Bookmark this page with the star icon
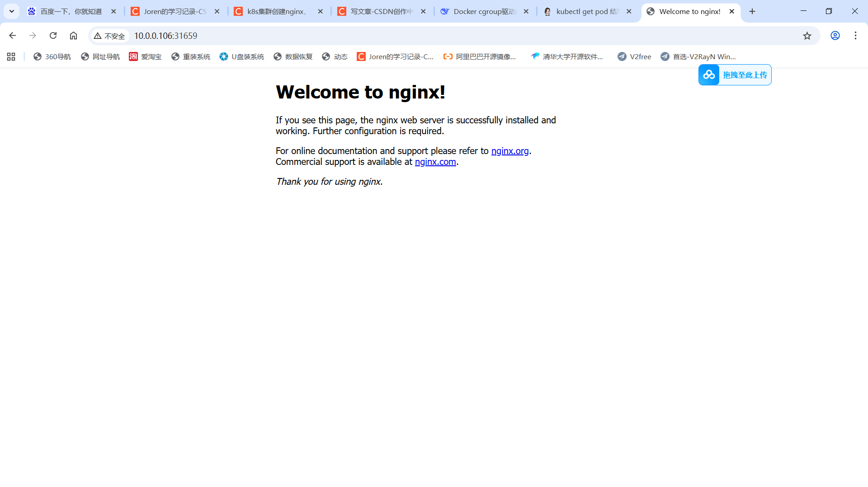868x487 pixels. [807, 36]
